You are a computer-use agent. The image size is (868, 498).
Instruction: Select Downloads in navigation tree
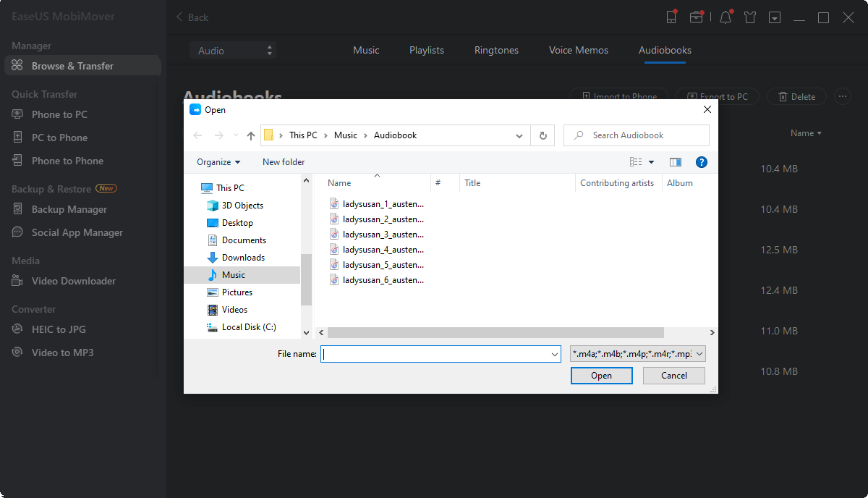(x=242, y=258)
